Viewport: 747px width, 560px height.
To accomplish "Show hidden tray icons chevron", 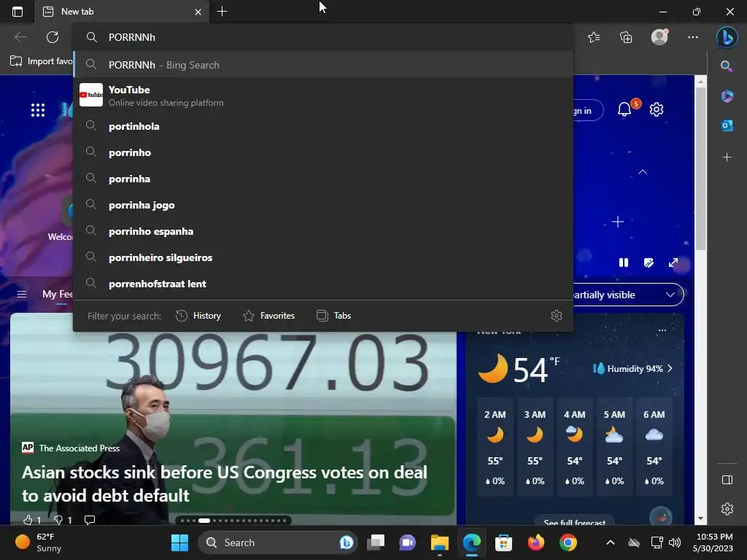I will click(611, 542).
